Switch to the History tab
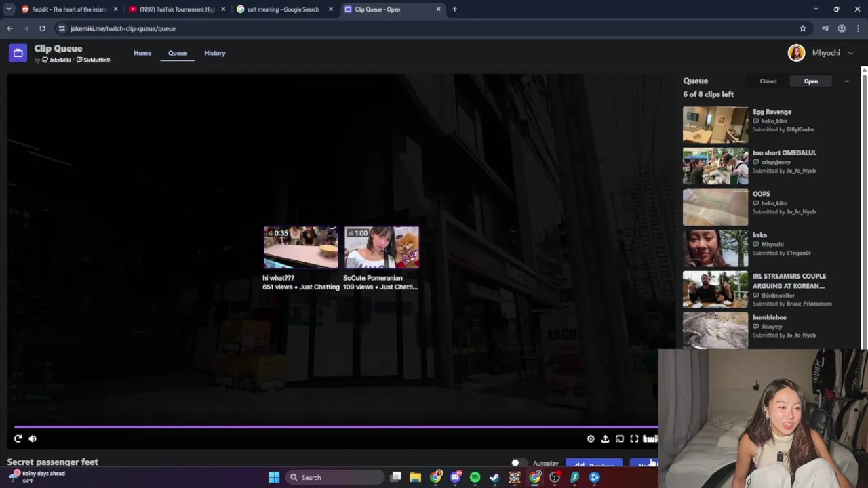Image resolution: width=868 pixels, height=488 pixels. [x=215, y=53]
